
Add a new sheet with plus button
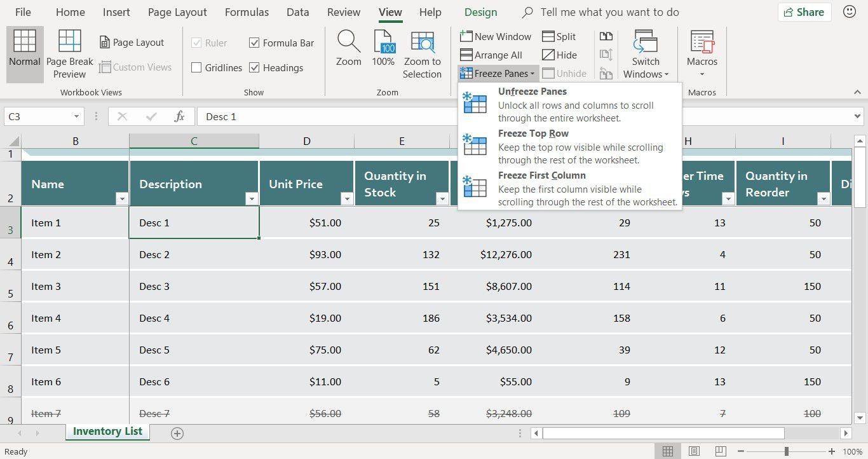click(177, 434)
